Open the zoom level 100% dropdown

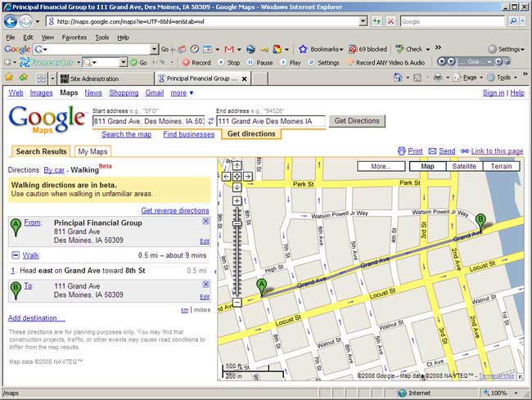point(516,393)
